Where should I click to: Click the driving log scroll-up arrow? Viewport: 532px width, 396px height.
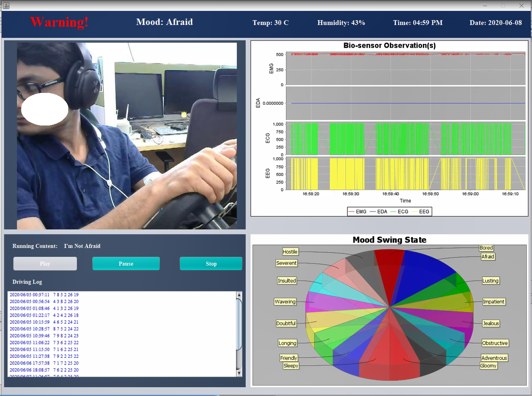[239, 295]
